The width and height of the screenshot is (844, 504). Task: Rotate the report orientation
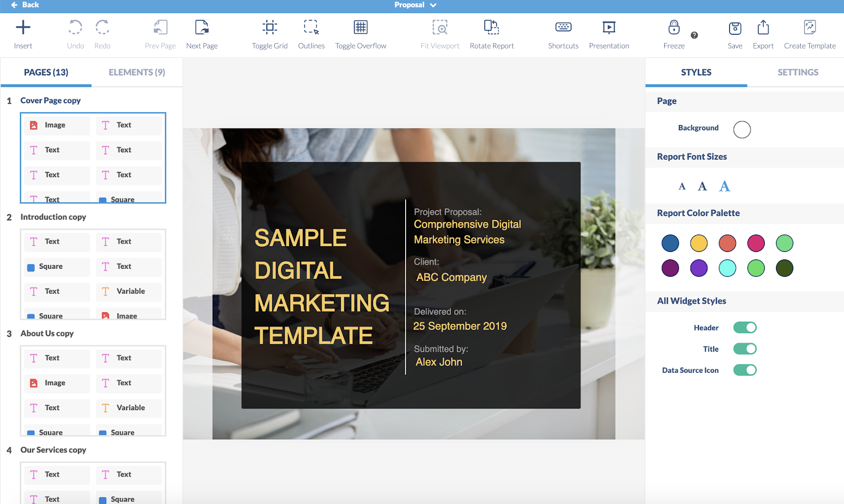click(492, 35)
